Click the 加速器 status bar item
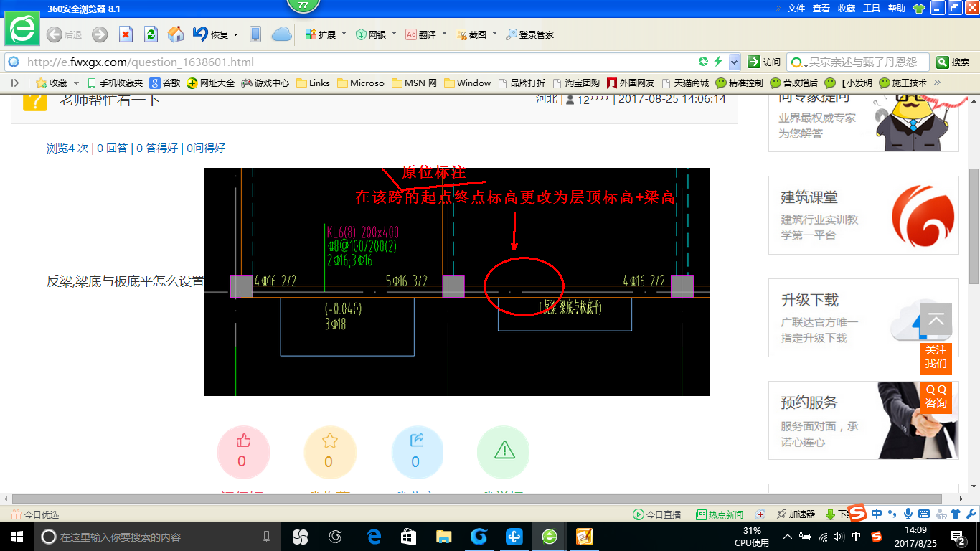The image size is (980, 551). point(796,514)
